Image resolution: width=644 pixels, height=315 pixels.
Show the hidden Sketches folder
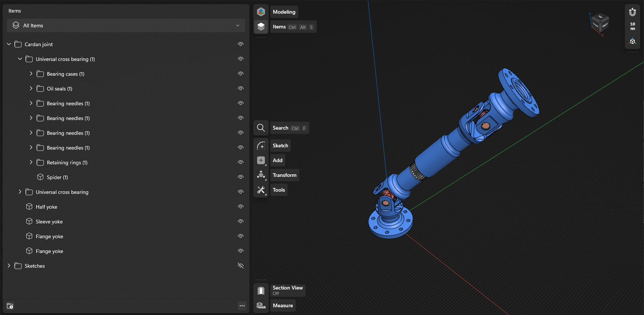[241, 266]
